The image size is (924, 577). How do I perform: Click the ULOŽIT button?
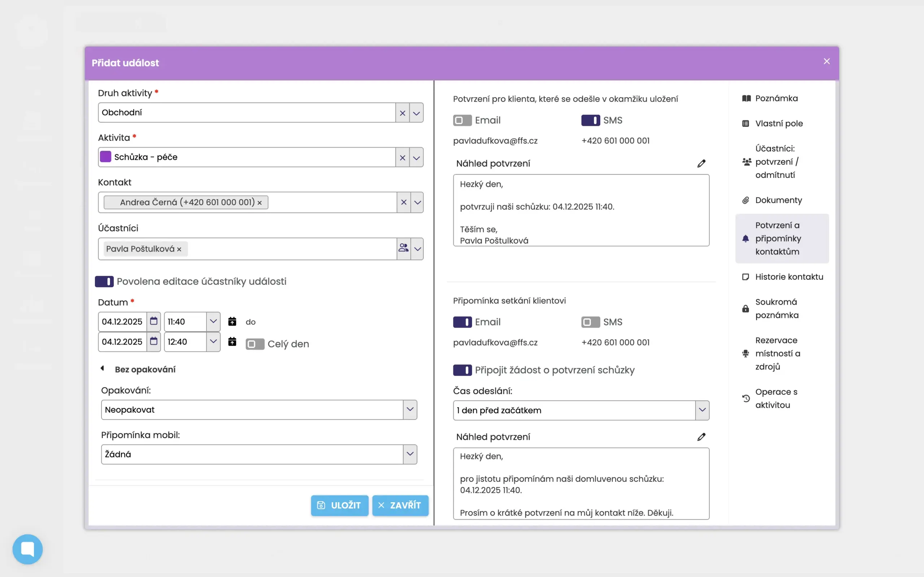[x=339, y=505]
